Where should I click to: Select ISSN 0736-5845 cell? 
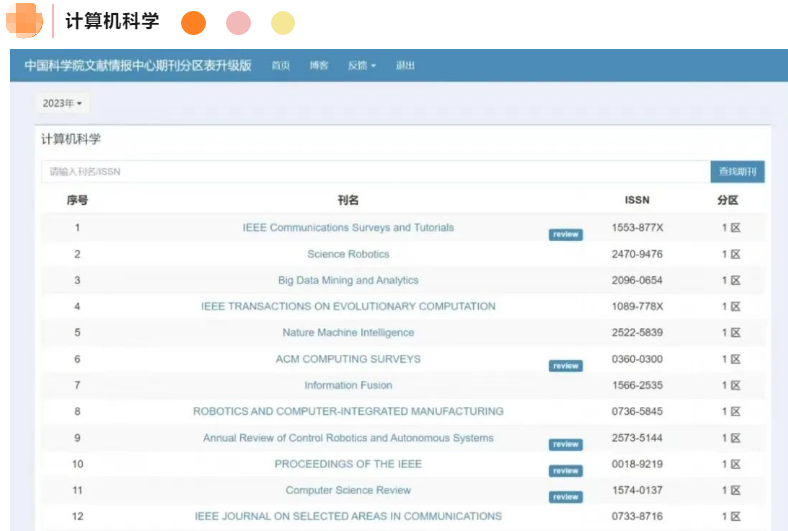(637, 411)
